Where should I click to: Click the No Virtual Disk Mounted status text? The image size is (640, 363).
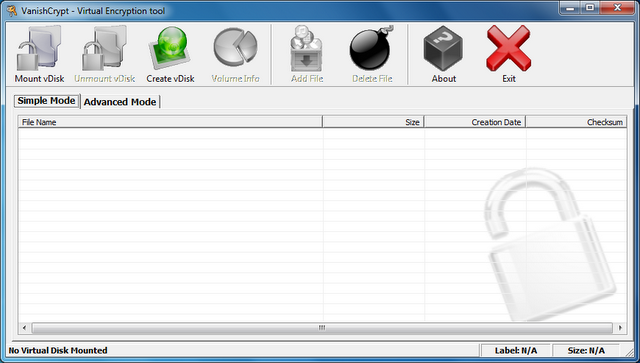point(58,350)
